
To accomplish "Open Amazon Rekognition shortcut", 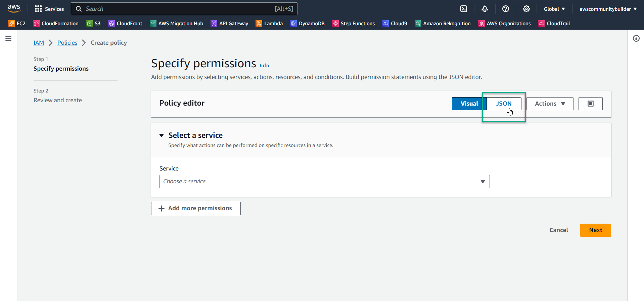I will 443,24.
